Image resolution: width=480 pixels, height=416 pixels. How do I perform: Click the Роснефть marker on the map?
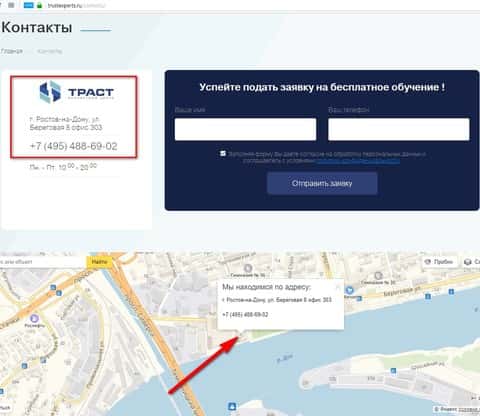pyautogui.click(x=34, y=318)
